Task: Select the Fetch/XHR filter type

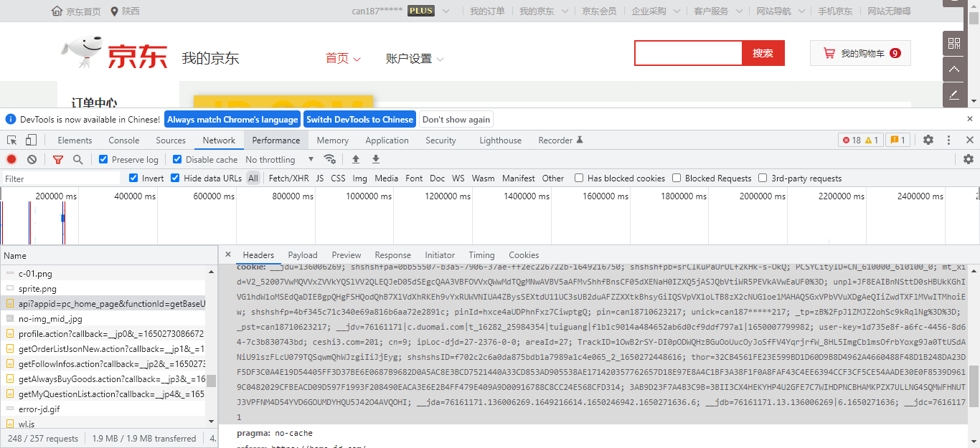Action: coord(288,178)
